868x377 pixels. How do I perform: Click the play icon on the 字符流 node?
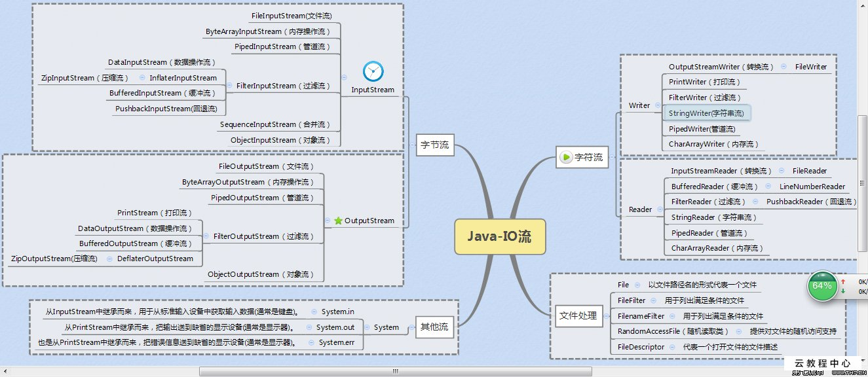pyautogui.click(x=565, y=156)
